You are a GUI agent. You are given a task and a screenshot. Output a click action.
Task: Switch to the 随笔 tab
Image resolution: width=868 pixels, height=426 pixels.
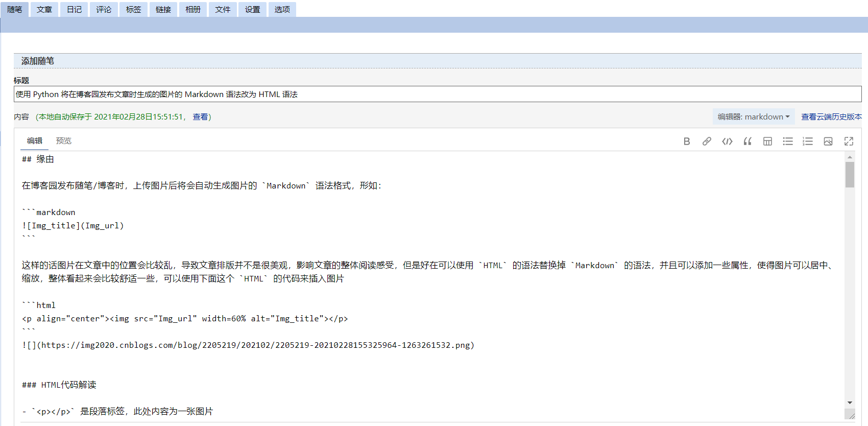click(14, 10)
